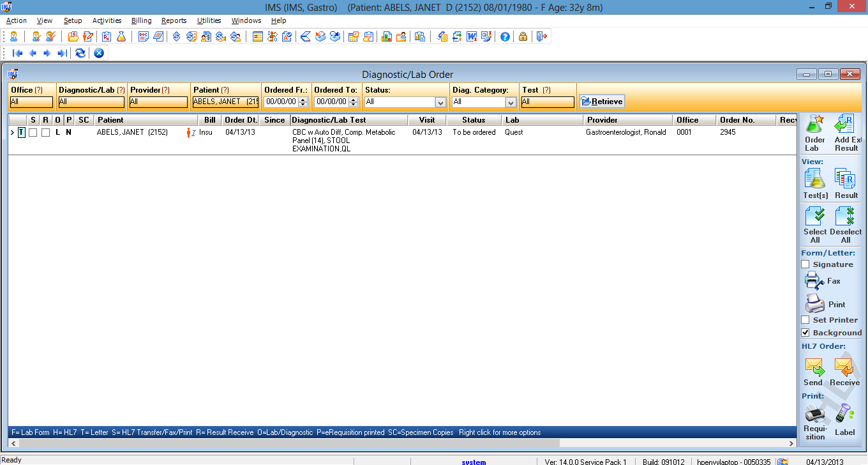868x465 pixels.
Task: Open the calendar scheduler toolbar icon
Action: (x=258, y=36)
